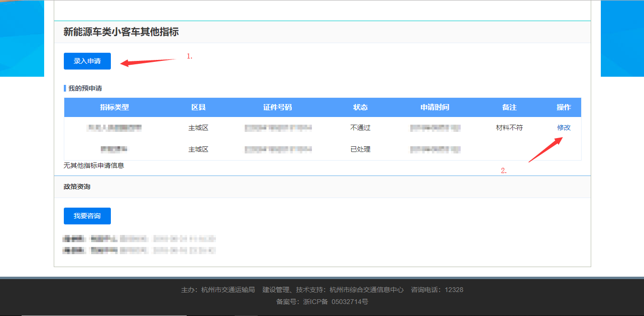644x316 pixels.
Task: Click the 不通过 status cell
Action: click(x=360, y=128)
